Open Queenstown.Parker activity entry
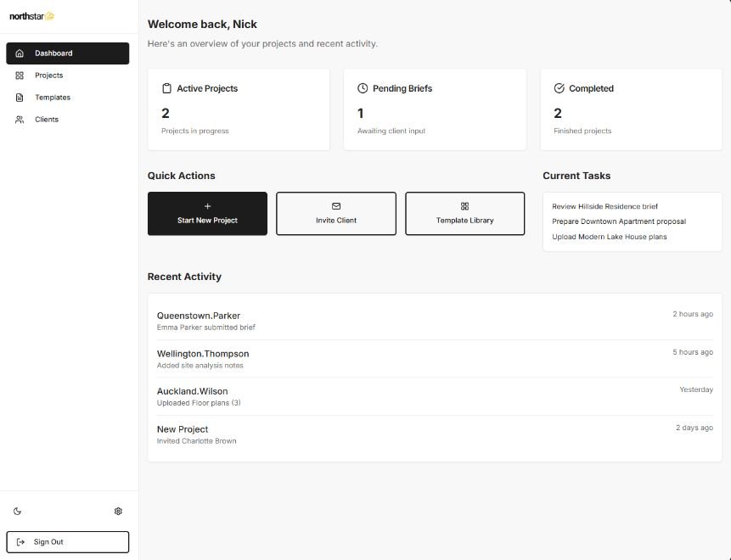The height and width of the screenshot is (560, 731). (x=435, y=321)
